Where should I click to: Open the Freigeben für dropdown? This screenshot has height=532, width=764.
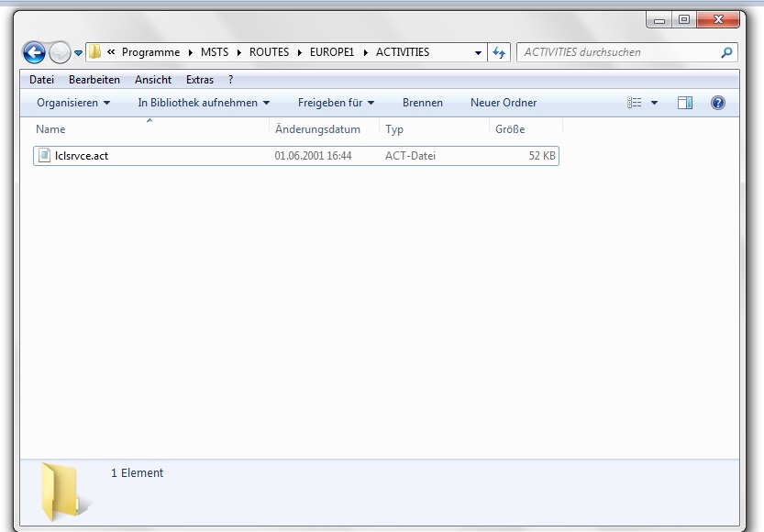click(336, 103)
